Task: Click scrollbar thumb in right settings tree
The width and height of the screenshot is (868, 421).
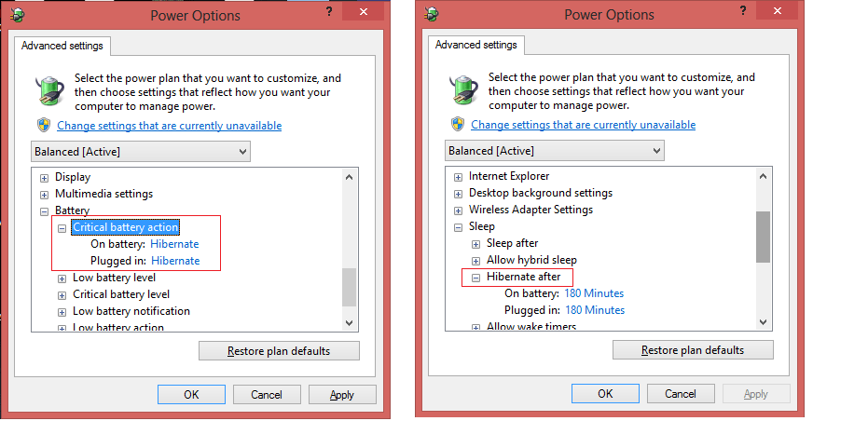Action: (763, 237)
